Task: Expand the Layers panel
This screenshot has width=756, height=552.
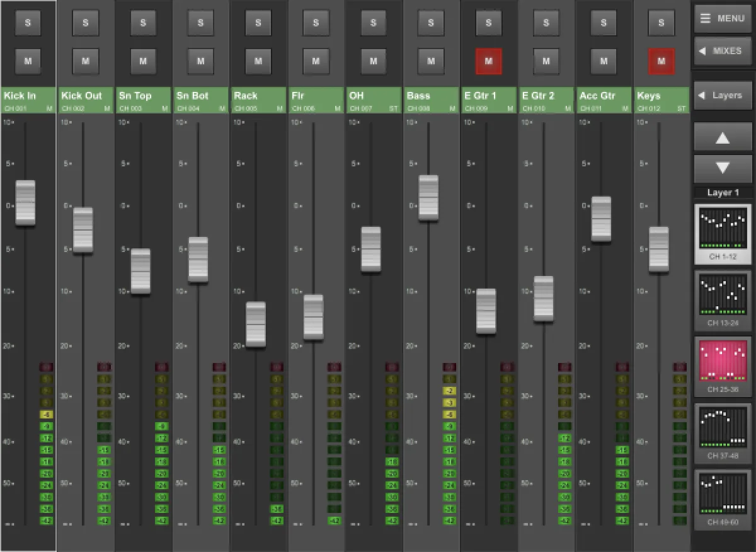Action: coord(723,96)
